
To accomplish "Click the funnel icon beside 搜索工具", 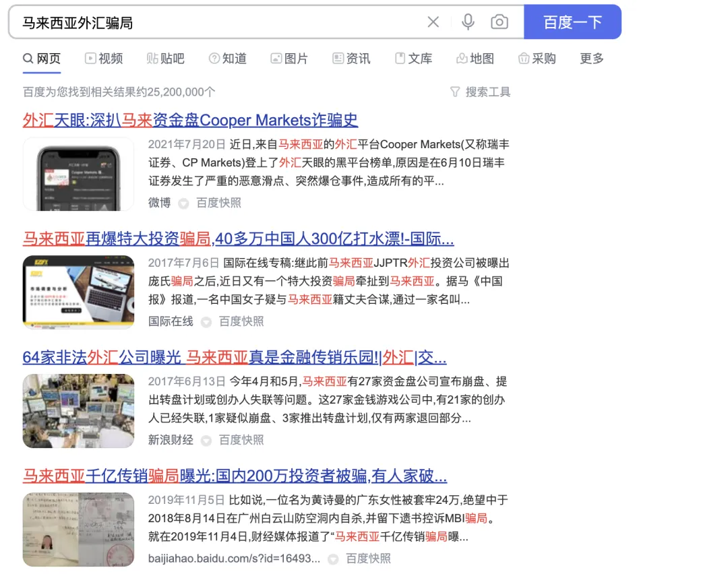I will click(455, 92).
